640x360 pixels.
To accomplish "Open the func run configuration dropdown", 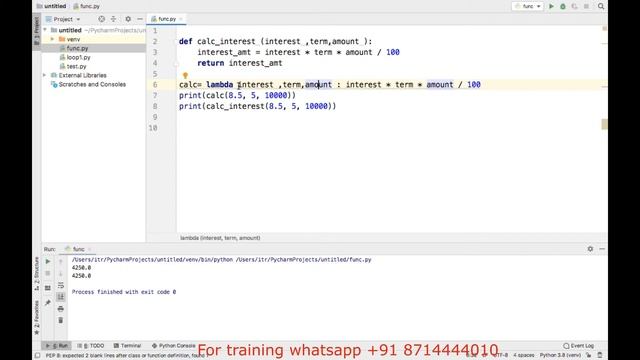I will click(528, 6).
